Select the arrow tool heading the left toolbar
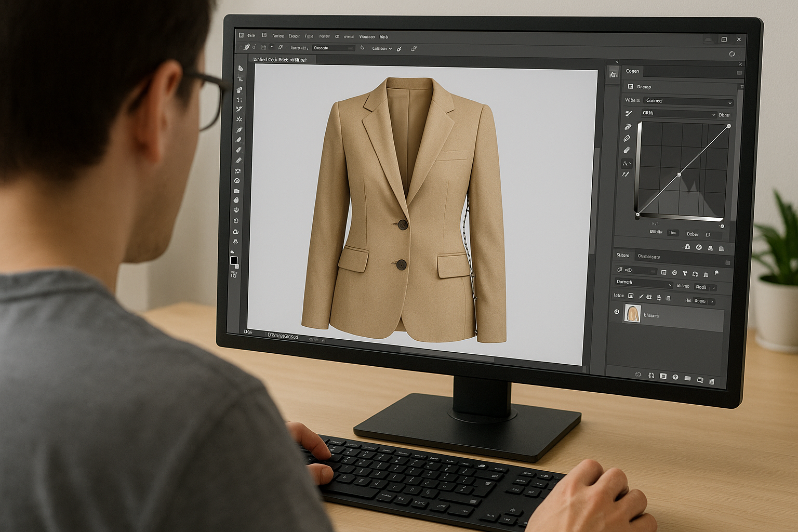798x532 pixels. point(241,69)
